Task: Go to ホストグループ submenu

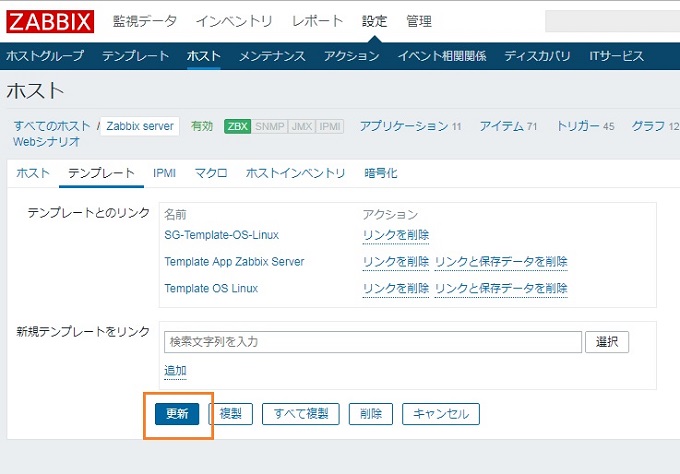Action: pos(45,56)
